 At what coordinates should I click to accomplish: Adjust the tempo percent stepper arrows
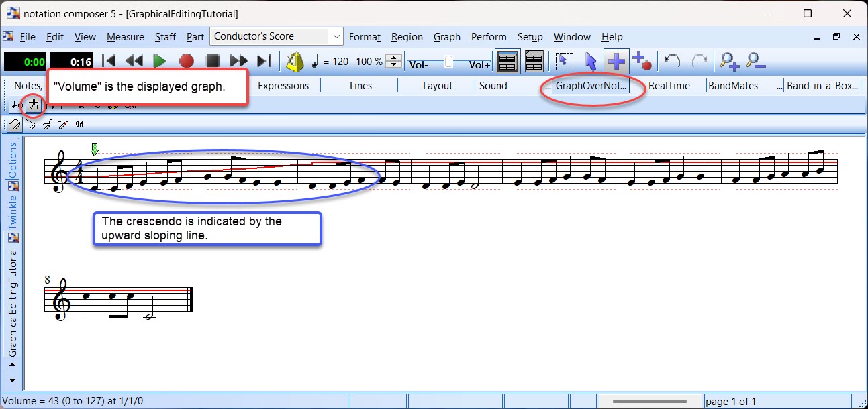point(395,62)
